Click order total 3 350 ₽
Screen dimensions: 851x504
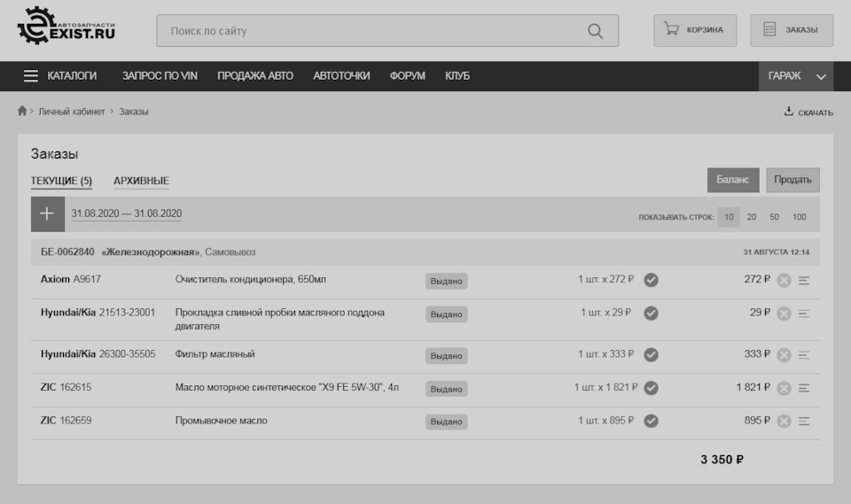coord(722,460)
